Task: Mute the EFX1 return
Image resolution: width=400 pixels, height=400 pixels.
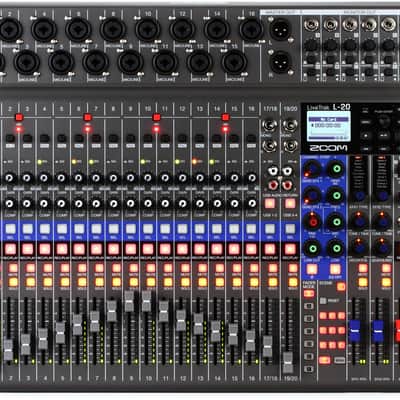Action: [x=363, y=268]
